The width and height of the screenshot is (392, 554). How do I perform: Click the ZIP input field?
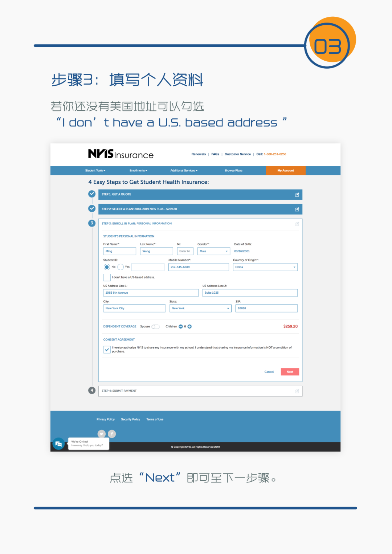click(266, 309)
